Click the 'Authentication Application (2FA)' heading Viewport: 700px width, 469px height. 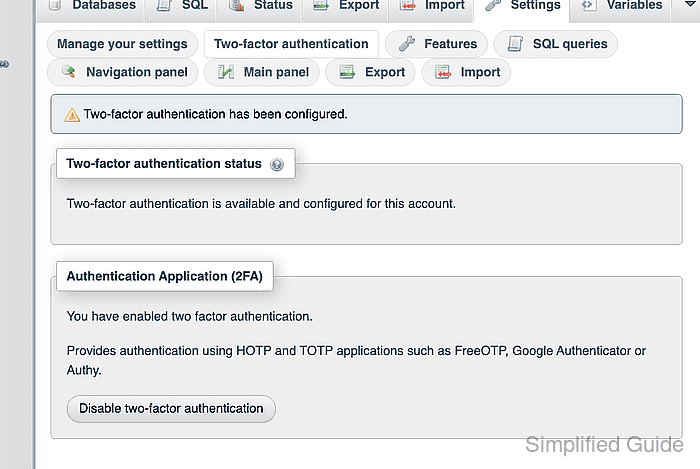165,276
